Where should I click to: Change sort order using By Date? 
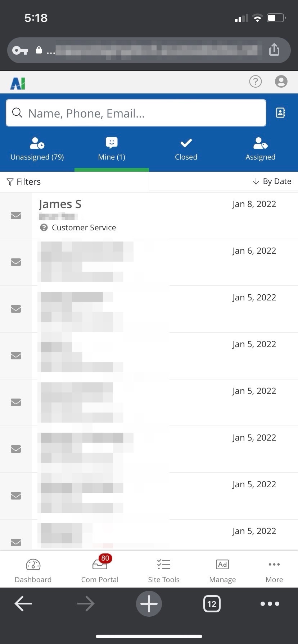point(272,181)
